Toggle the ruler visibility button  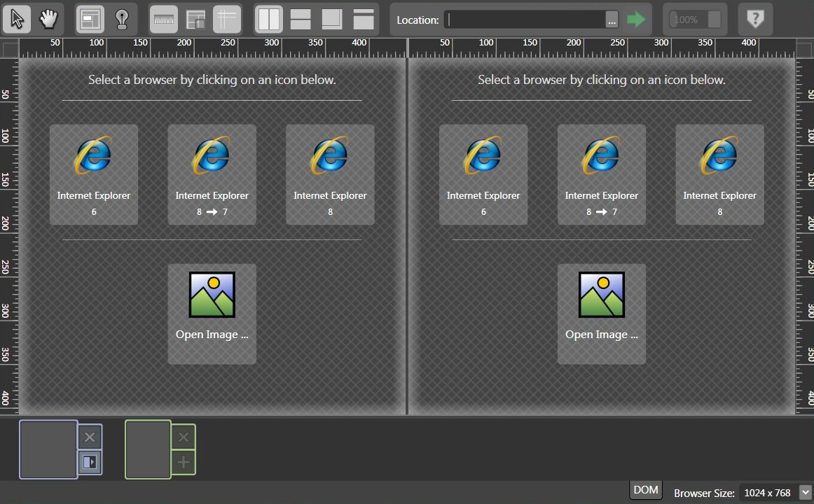[x=164, y=20]
